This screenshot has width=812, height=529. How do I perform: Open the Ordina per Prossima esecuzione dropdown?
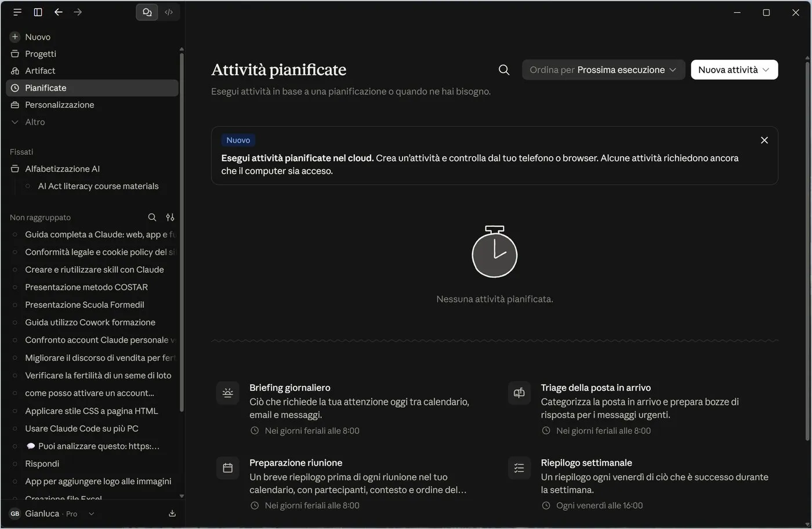point(603,70)
